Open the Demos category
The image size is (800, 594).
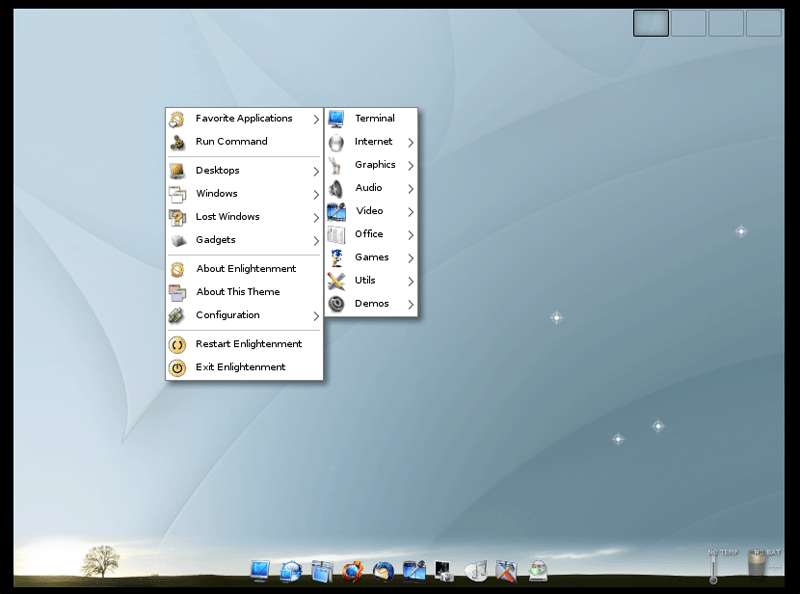pyautogui.click(x=371, y=304)
